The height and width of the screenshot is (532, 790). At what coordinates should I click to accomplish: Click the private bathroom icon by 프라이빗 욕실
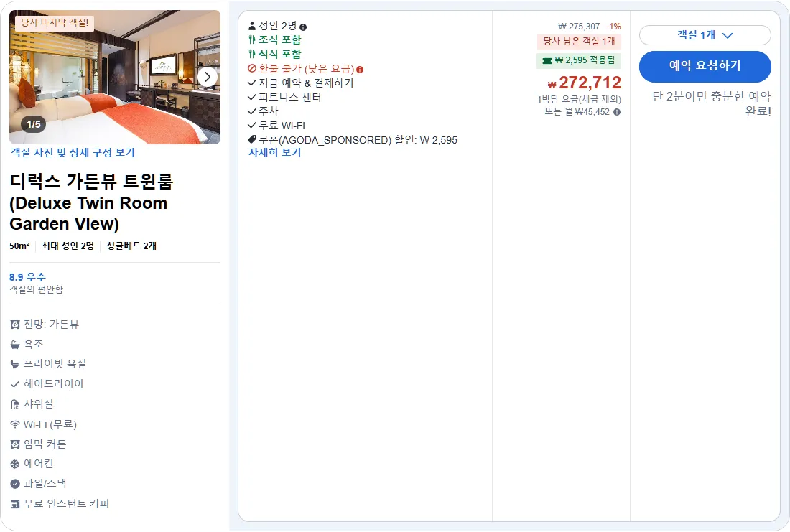click(x=15, y=364)
